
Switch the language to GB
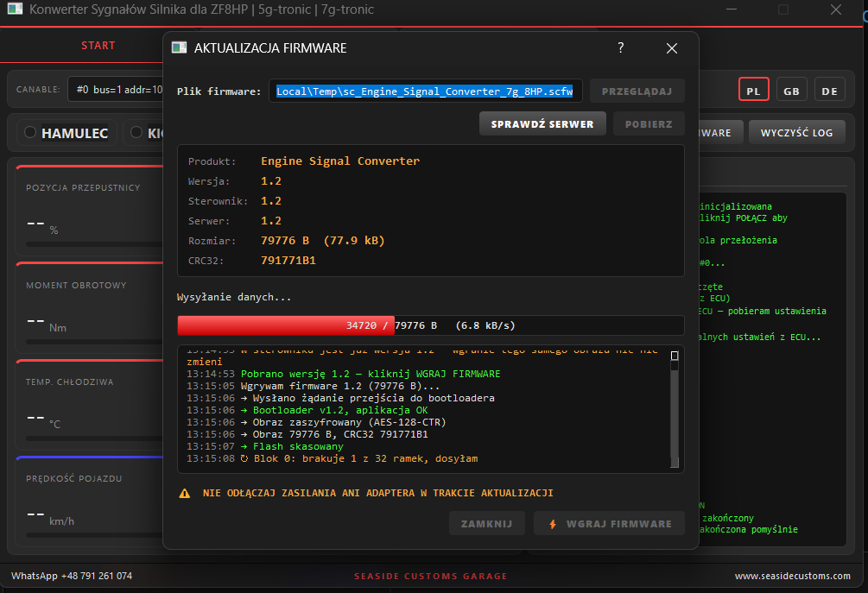[x=792, y=91]
